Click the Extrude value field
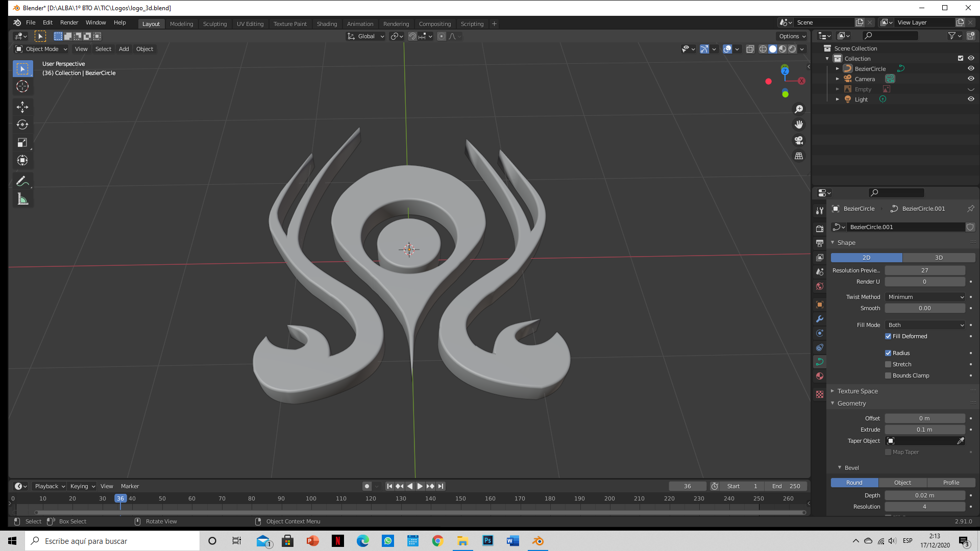980x551 pixels. [x=924, y=430]
